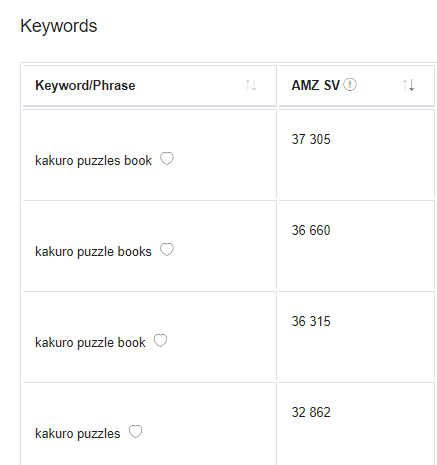Image resolution: width=437 pixels, height=465 pixels.
Task: Click the 'SV' text in the AMZ SV header
Action: (x=331, y=85)
